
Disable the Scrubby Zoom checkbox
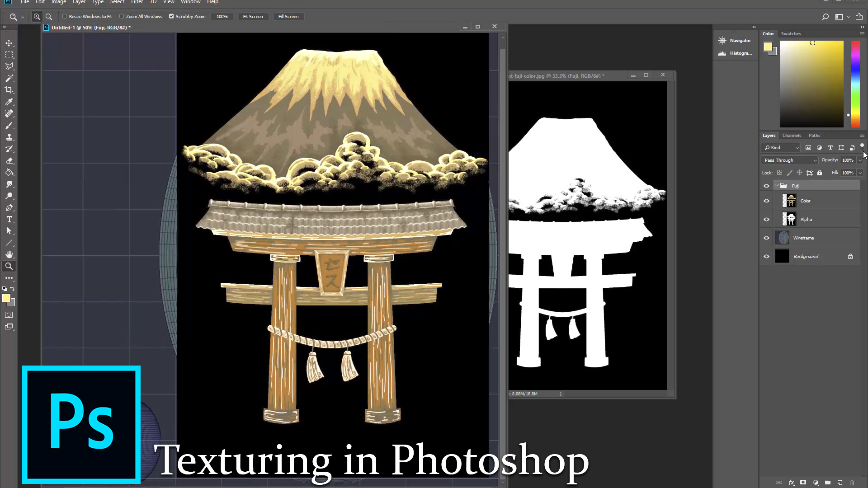(x=171, y=16)
